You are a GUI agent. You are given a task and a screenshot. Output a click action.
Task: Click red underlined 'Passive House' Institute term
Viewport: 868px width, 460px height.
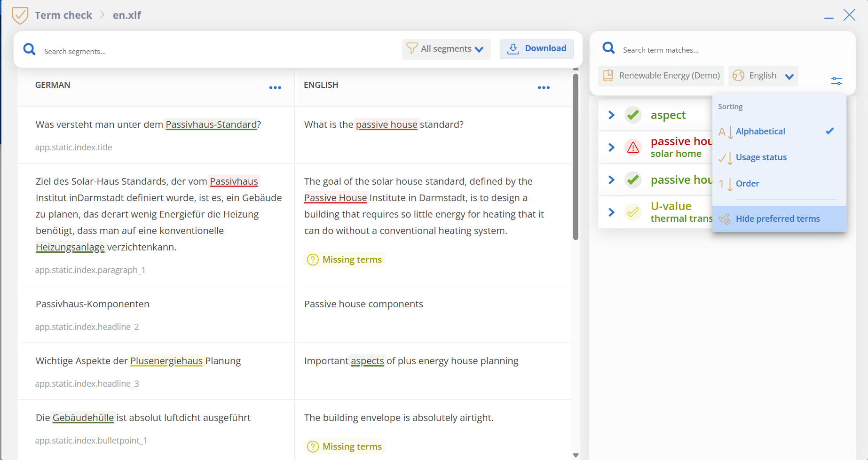click(x=336, y=198)
